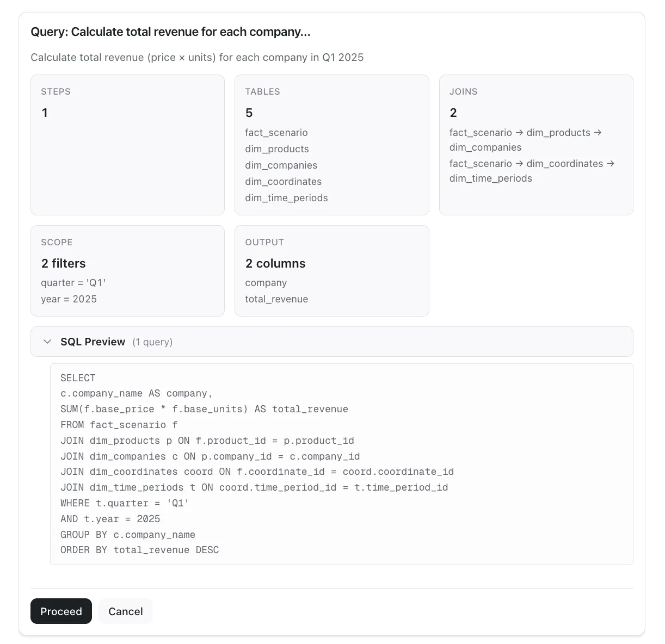Click the Proceed button
This screenshot has width=665, height=644.
[61, 611]
